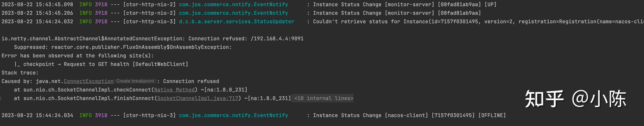Click the StatusUpdater logger class name
Viewport: 644px width, 126px height.
coord(237,22)
